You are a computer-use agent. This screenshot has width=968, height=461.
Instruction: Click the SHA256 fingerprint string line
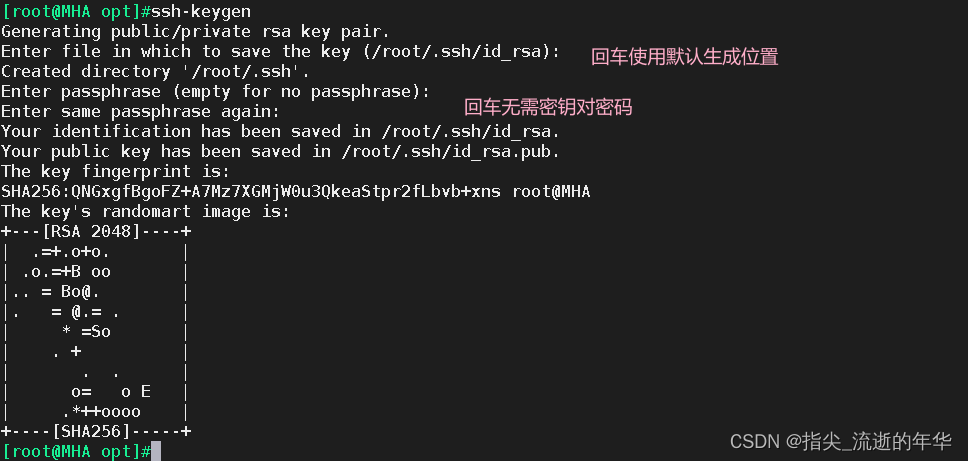[296, 192]
